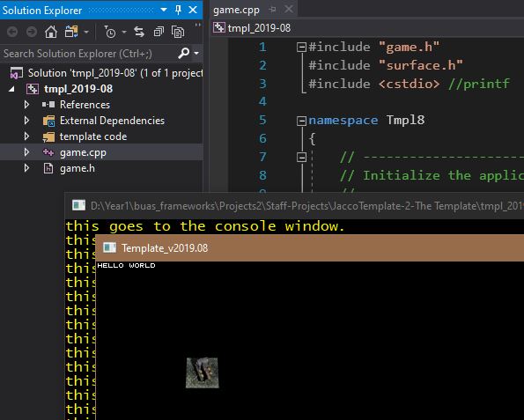This screenshot has height=420, width=524.
Task: Switch to the game.cpp editor tab
Action: click(236, 10)
